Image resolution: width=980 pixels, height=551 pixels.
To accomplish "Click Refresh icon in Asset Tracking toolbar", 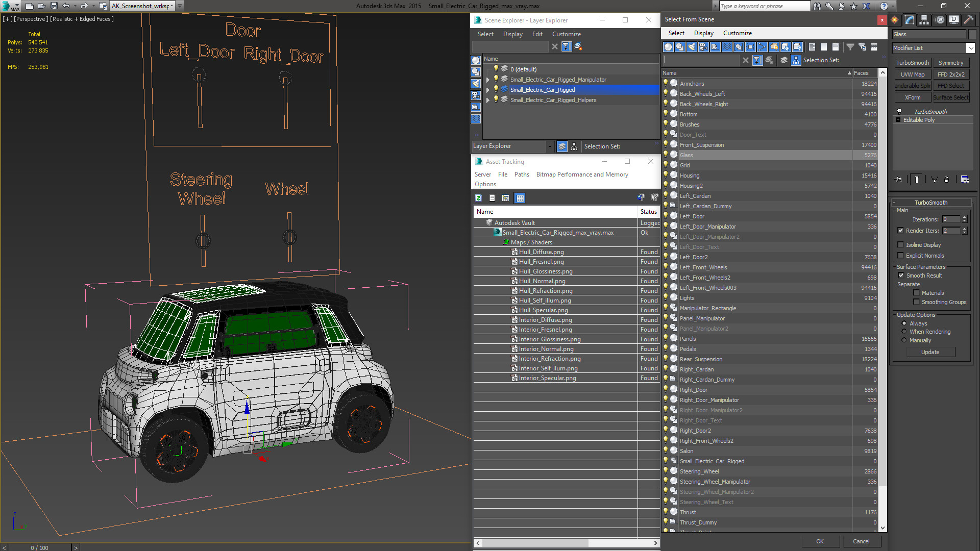I will (478, 198).
